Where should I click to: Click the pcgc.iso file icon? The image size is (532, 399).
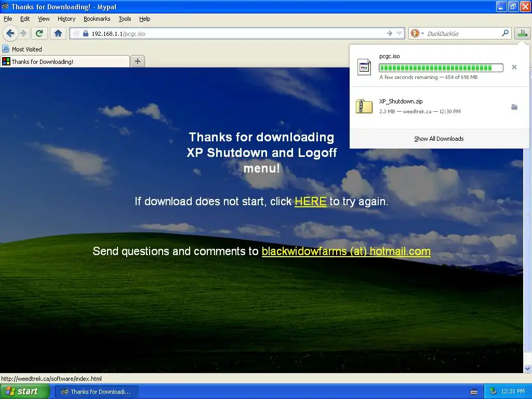pyautogui.click(x=364, y=67)
